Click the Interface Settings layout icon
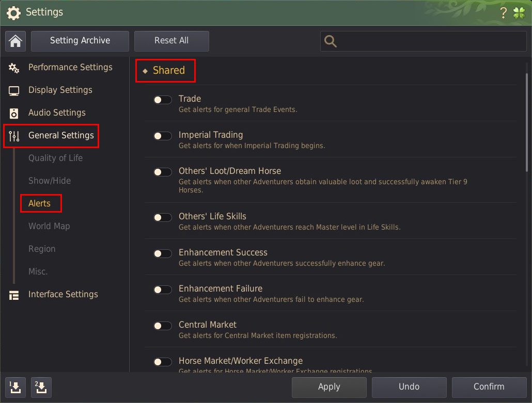Image resolution: width=532 pixels, height=403 pixels. [x=14, y=295]
